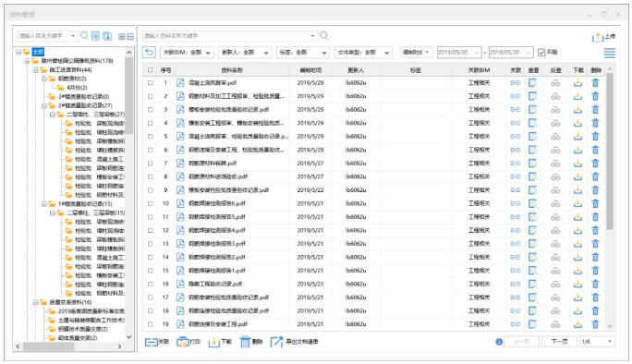The image size is (632, 364).
Task: Open the 文件类型: 全部 filter dropdown
Action: (363, 53)
